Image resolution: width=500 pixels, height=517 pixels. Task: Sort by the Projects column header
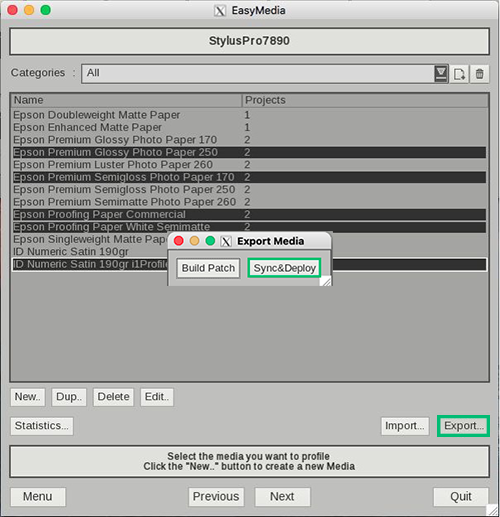pos(365,100)
